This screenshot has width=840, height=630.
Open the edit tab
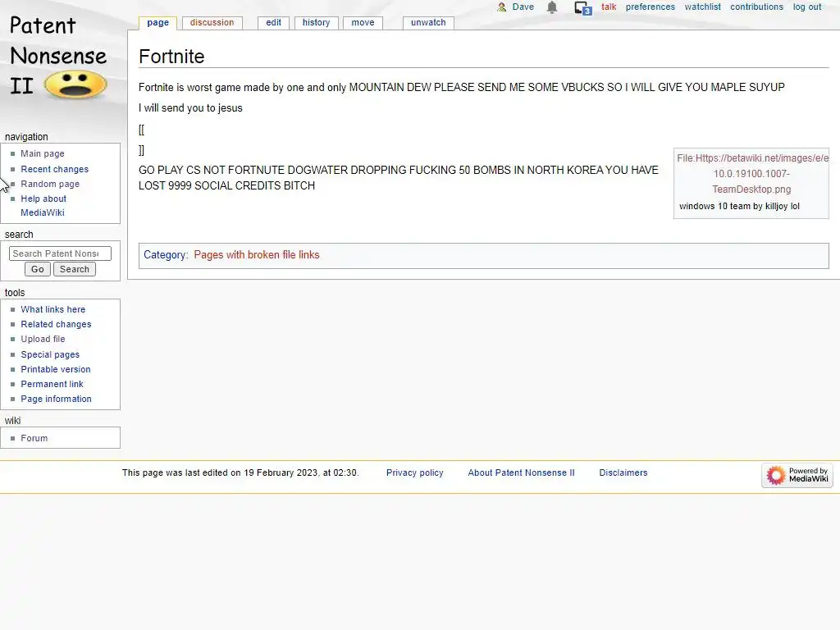point(273,22)
